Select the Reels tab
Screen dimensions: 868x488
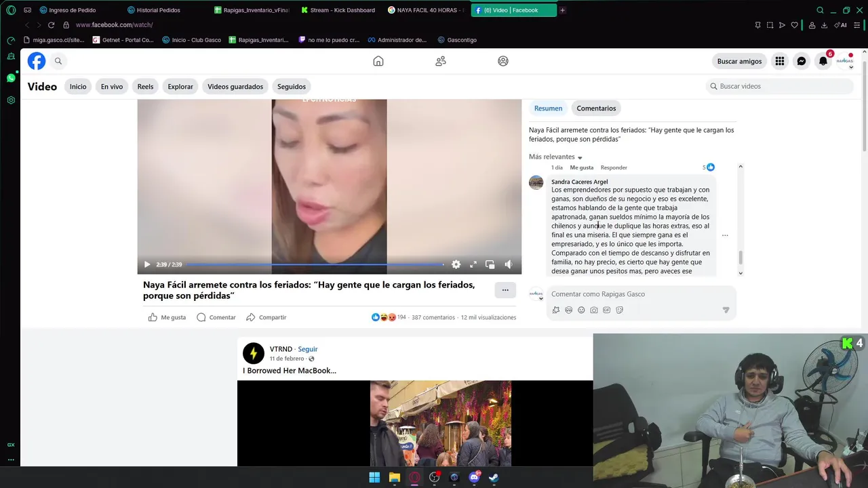(145, 87)
